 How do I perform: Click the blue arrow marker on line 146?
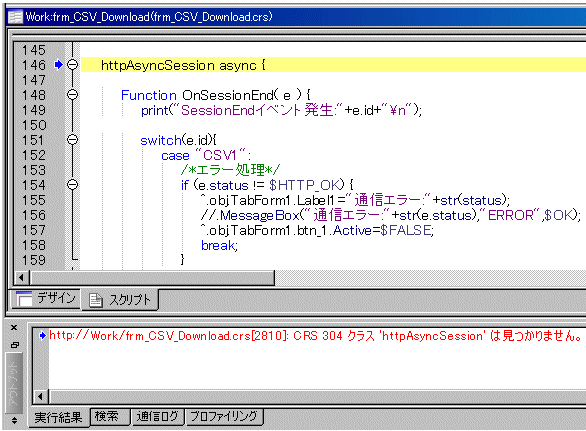click(58, 65)
